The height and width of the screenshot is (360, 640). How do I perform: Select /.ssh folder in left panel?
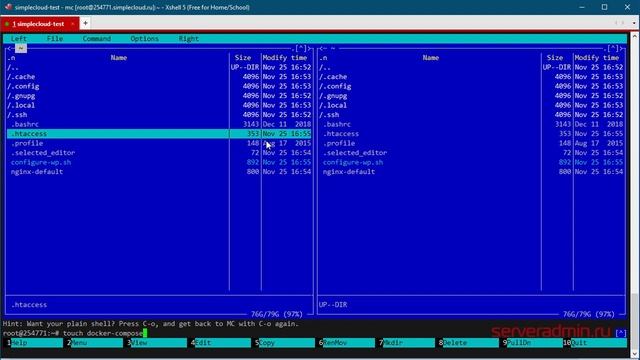(159, 115)
